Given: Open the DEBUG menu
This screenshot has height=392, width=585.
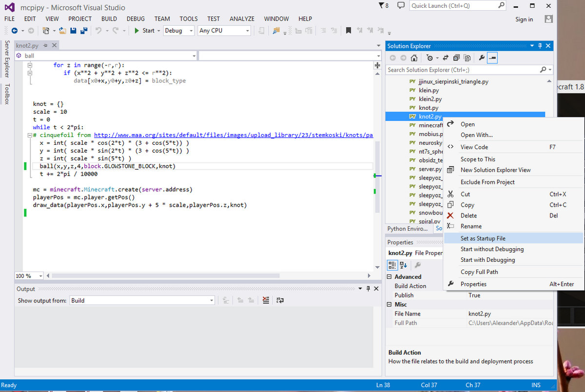Looking at the screenshot, I should point(135,19).
